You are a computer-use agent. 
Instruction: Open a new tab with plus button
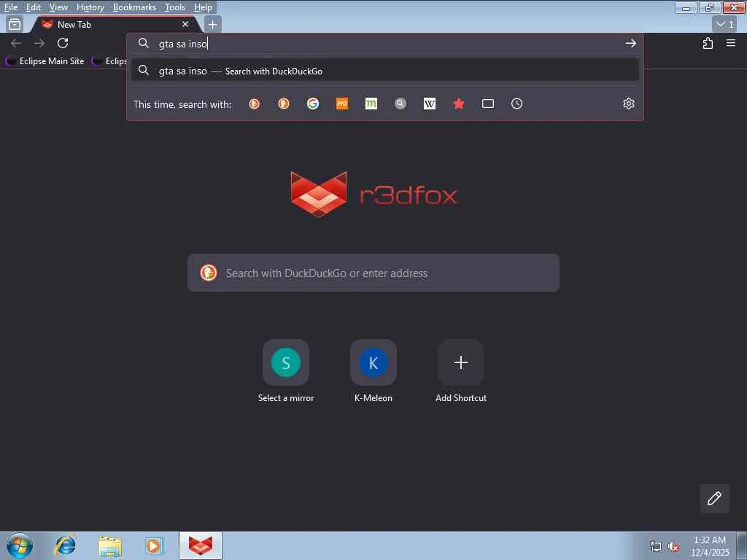(212, 24)
